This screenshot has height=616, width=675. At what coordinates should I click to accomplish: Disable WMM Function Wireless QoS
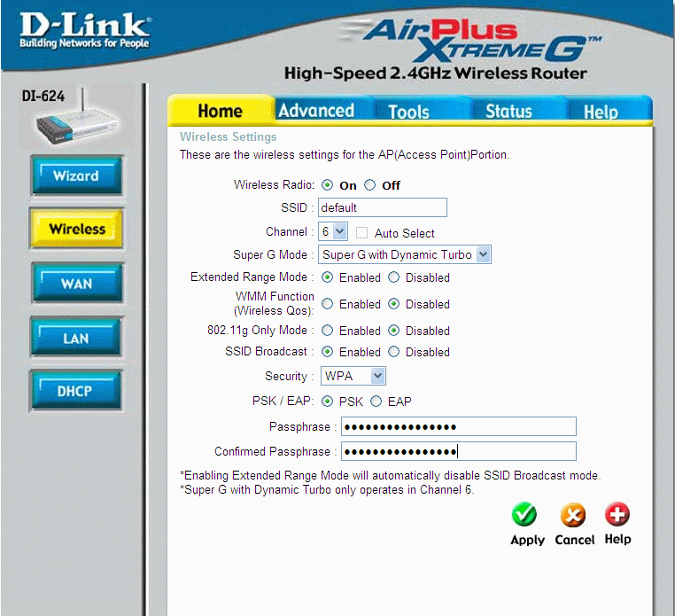pyautogui.click(x=394, y=304)
